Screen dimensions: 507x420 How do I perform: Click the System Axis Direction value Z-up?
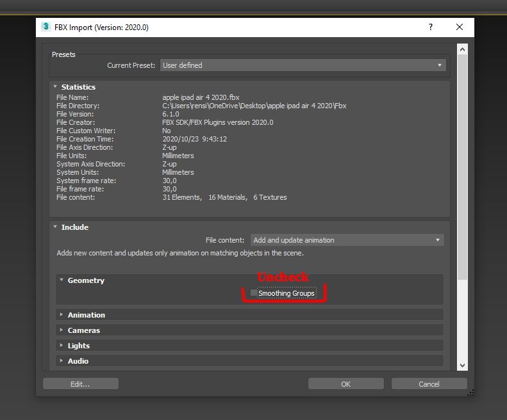tap(169, 164)
